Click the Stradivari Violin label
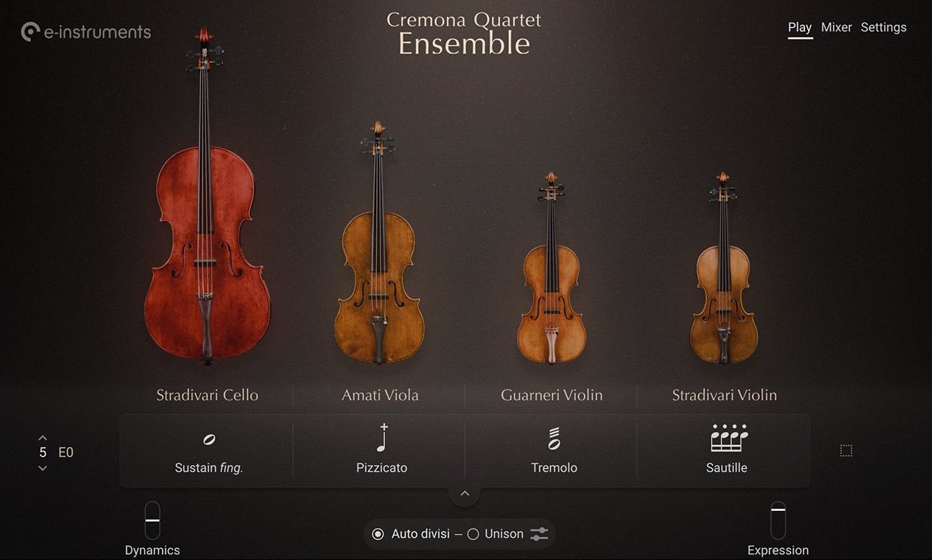The image size is (932, 560). (x=724, y=395)
